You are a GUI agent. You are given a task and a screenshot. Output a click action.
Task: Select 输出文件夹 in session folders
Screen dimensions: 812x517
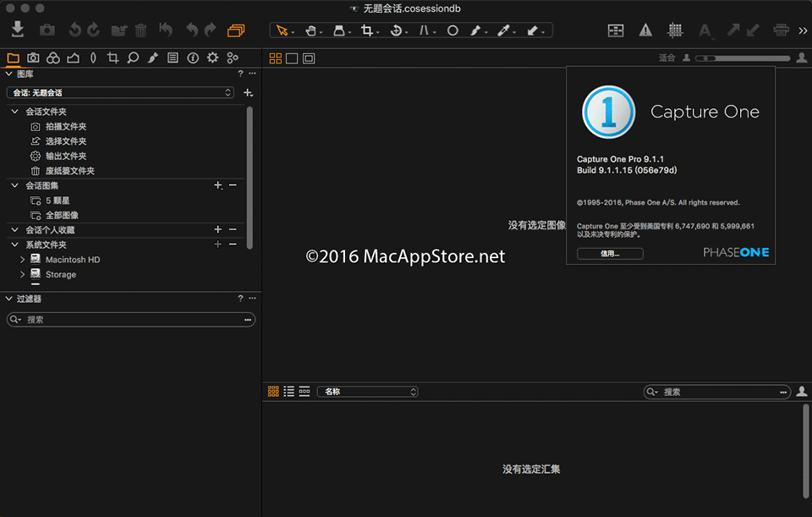[x=66, y=156]
